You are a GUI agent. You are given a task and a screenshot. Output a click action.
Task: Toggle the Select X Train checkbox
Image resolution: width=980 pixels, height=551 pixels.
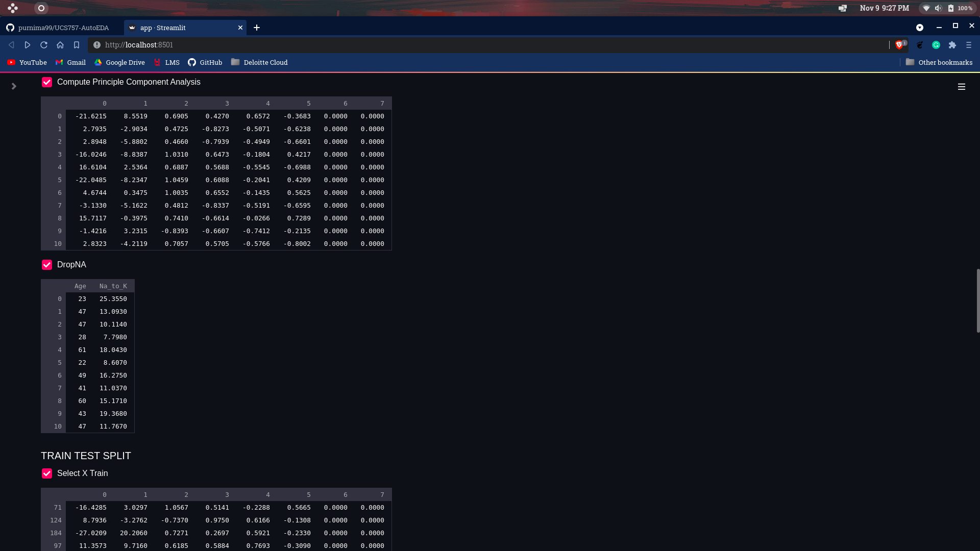tap(47, 473)
